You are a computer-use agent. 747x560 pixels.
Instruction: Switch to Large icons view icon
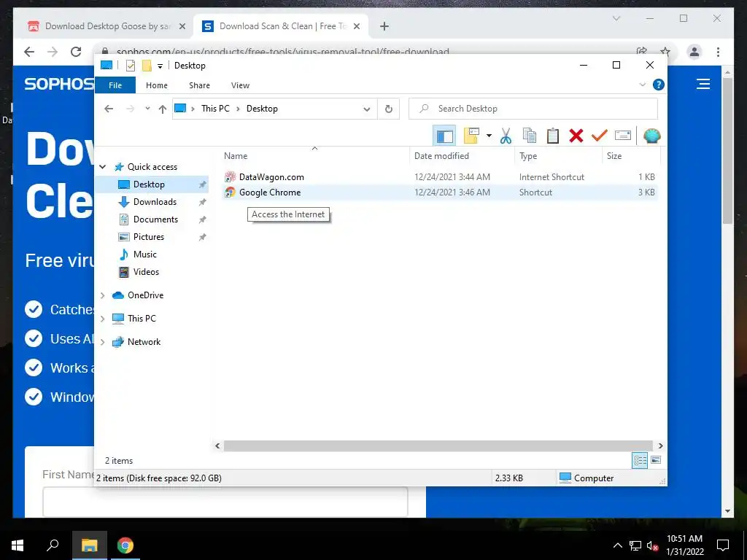click(x=656, y=460)
